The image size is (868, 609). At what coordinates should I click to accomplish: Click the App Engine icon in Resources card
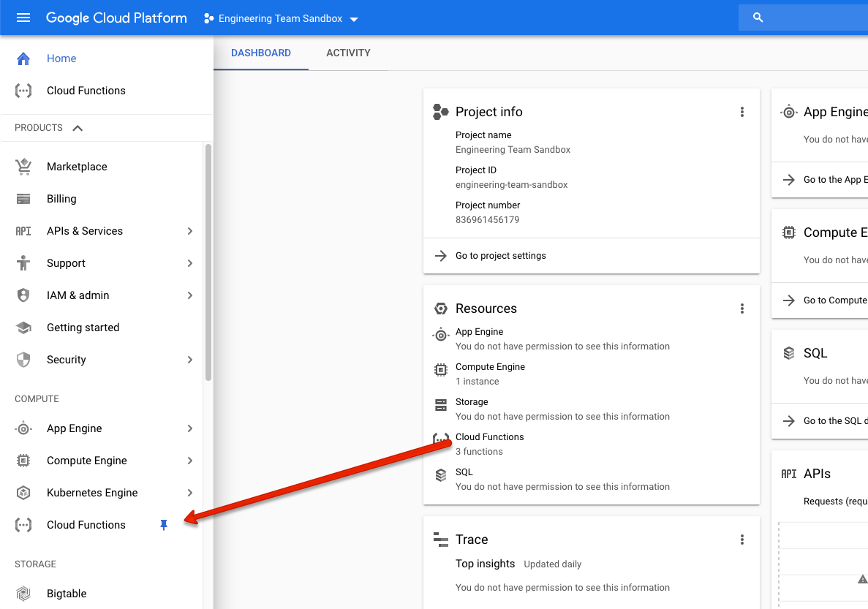[x=441, y=334]
